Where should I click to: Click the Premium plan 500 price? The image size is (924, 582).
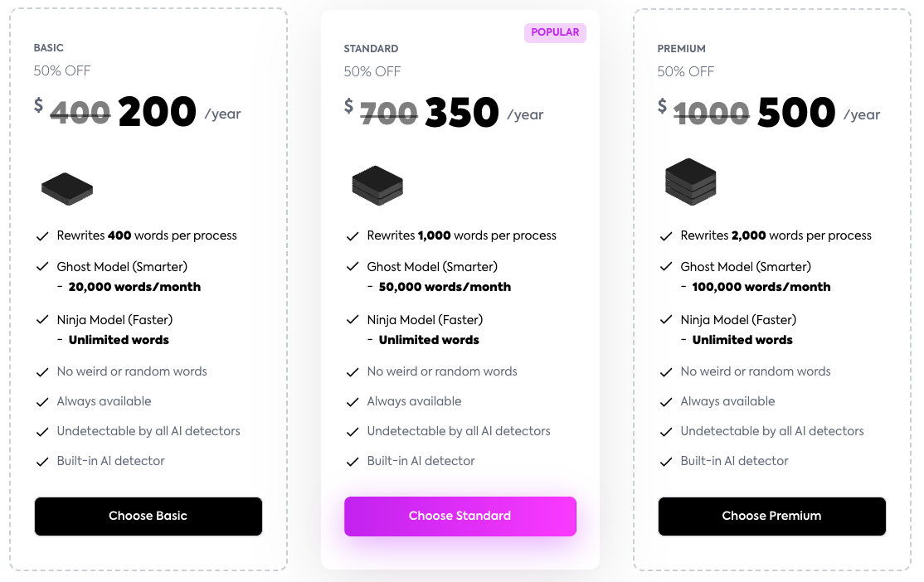coord(795,113)
